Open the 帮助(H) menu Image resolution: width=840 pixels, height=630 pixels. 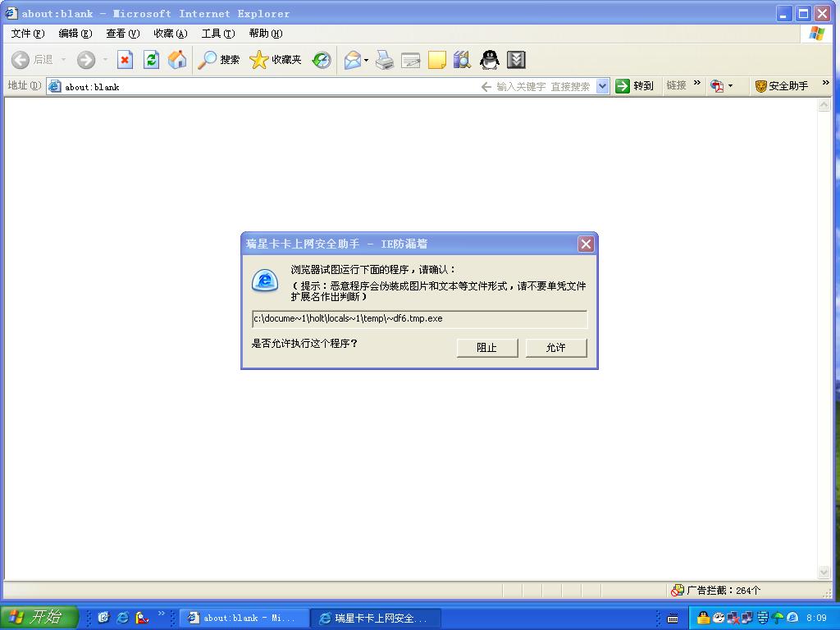[266, 33]
